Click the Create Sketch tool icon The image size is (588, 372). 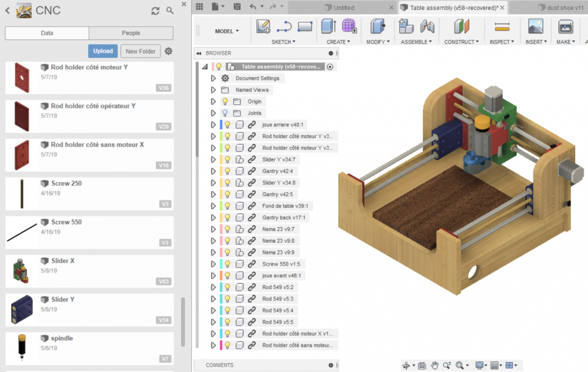(263, 26)
